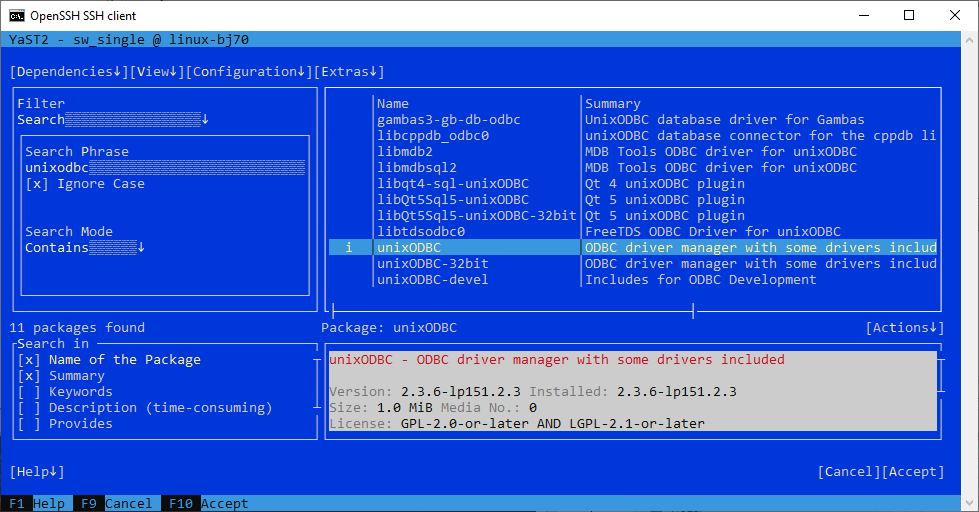Select the libmdbsql2 package row
The width and height of the screenshot is (979, 512).
pos(632,167)
